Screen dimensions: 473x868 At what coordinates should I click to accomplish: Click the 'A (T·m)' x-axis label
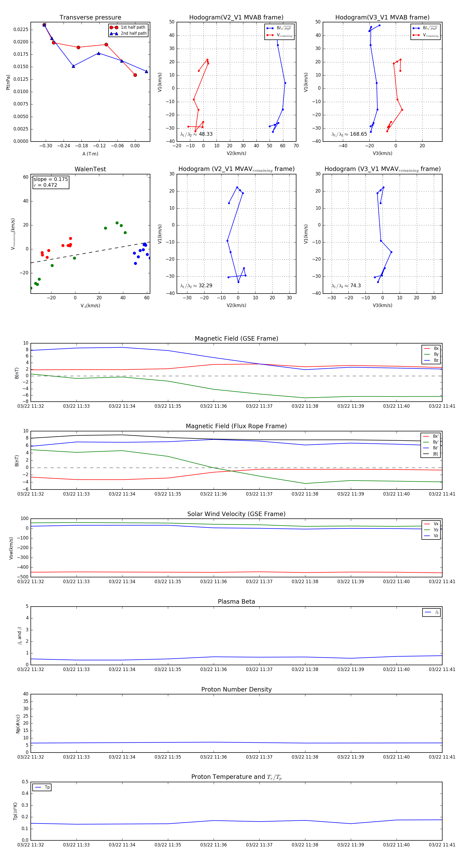click(x=90, y=154)
